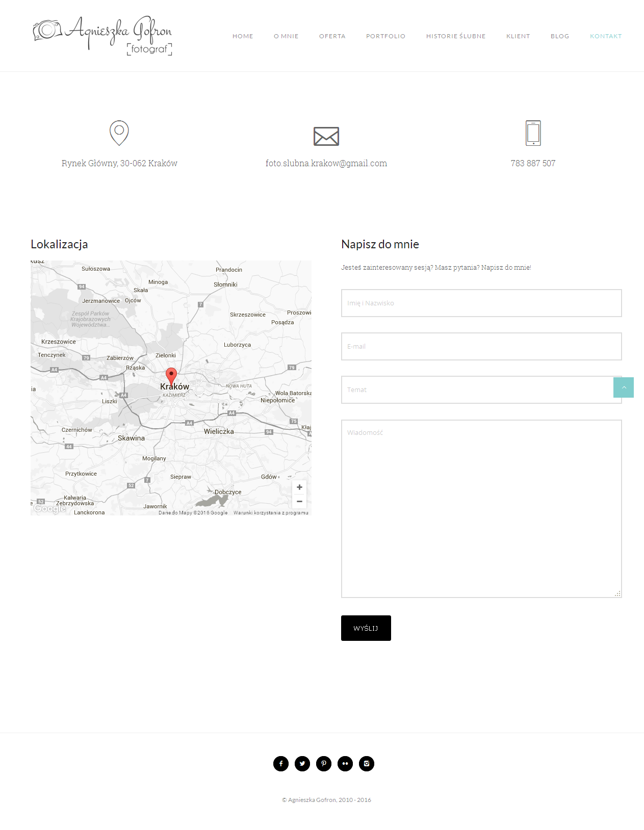Open the Pinterest social icon
The width and height of the screenshot is (644, 830).
[x=324, y=764]
